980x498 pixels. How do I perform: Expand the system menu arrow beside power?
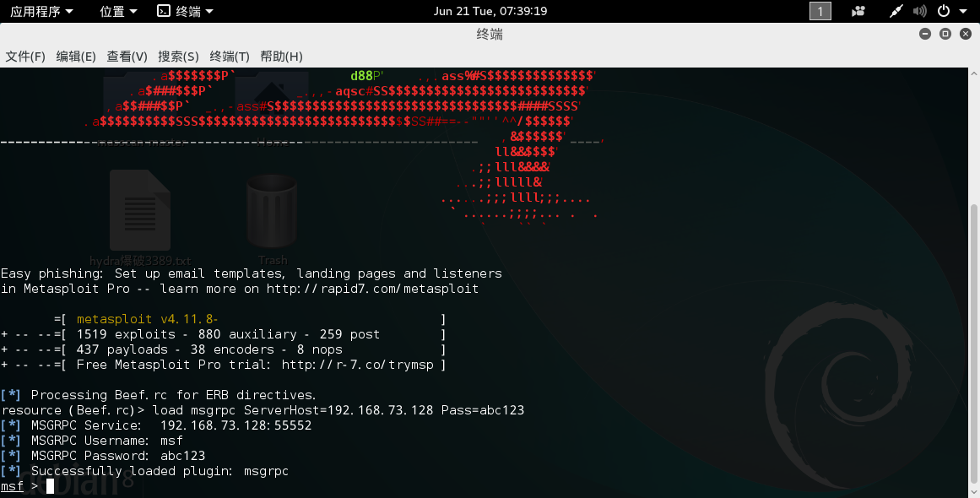pos(962,12)
